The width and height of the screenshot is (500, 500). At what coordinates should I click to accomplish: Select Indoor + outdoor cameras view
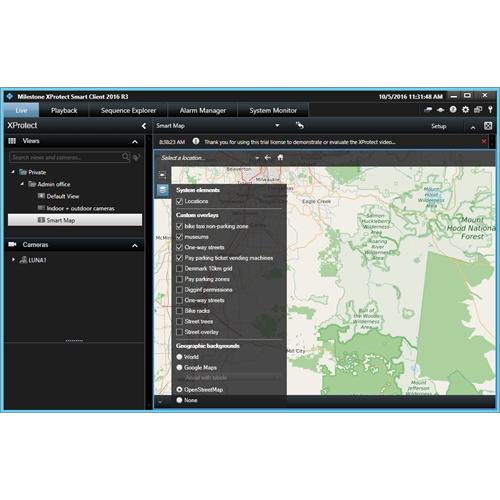[80, 208]
